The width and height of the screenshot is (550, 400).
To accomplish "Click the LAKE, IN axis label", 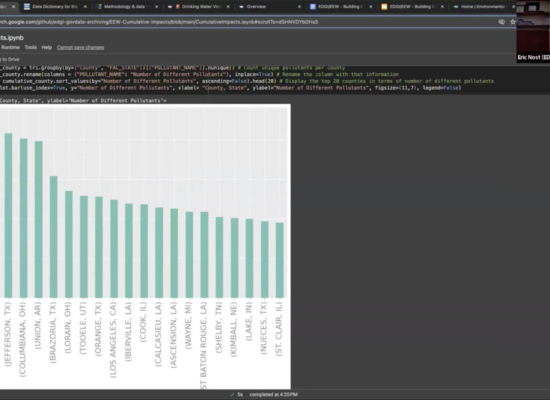I will click(249, 321).
